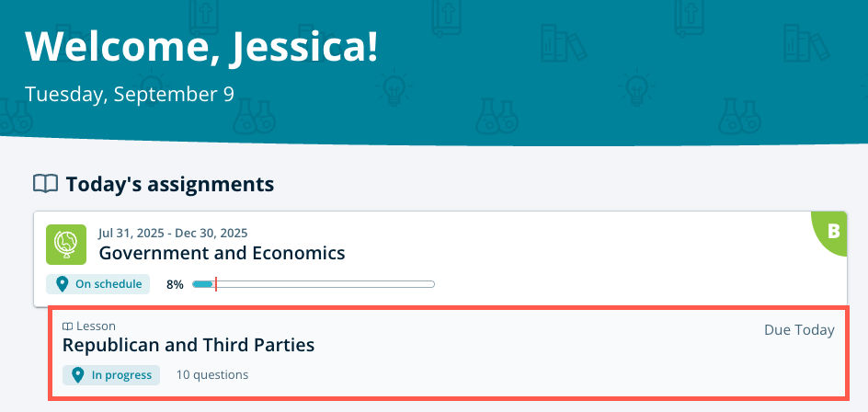The width and height of the screenshot is (868, 412).
Task: Click the 8% progress percentage
Action: [175, 284]
